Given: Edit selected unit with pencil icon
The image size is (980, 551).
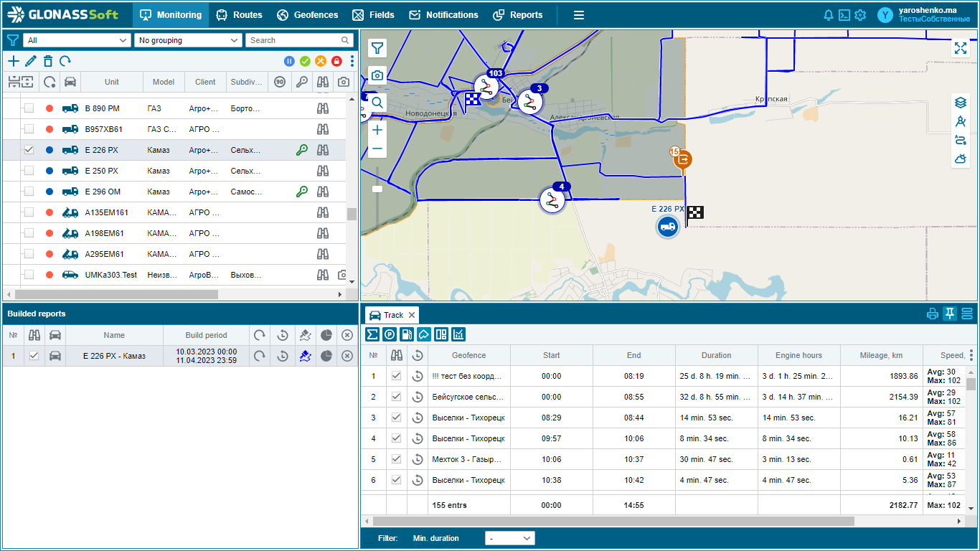Looking at the screenshot, I should [x=30, y=62].
